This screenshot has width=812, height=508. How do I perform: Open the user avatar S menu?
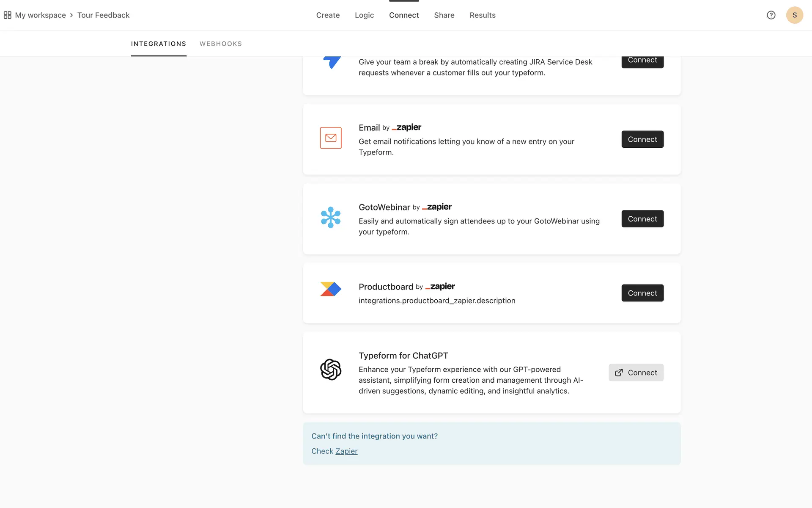coord(794,15)
